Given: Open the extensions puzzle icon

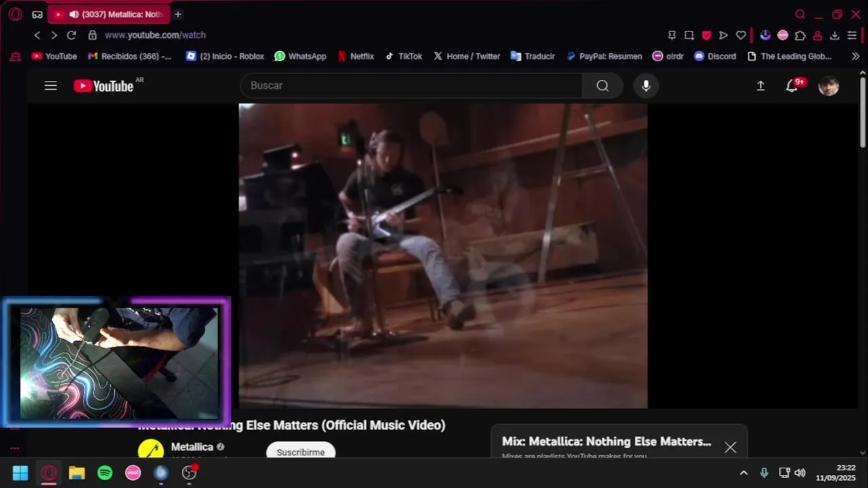Looking at the screenshot, I should click(800, 35).
